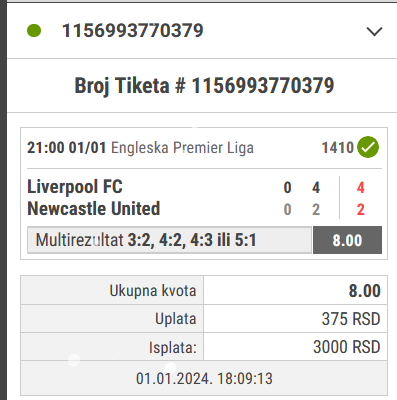Click the red final score 2
The width and height of the screenshot is (397, 400).
point(360,210)
